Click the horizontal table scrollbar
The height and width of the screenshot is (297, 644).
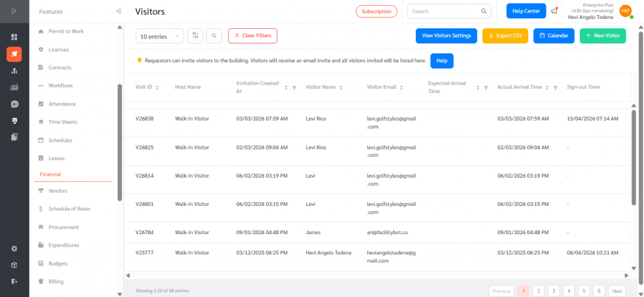377,275
